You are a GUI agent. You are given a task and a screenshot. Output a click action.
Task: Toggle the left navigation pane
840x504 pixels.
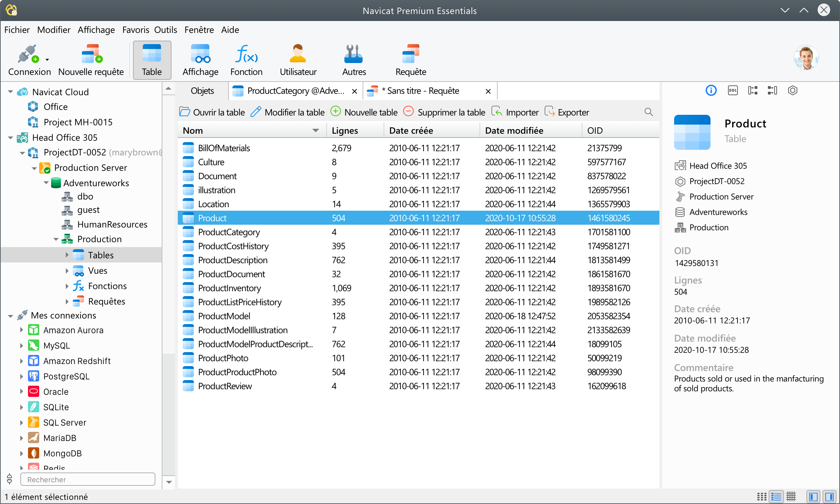813,497
